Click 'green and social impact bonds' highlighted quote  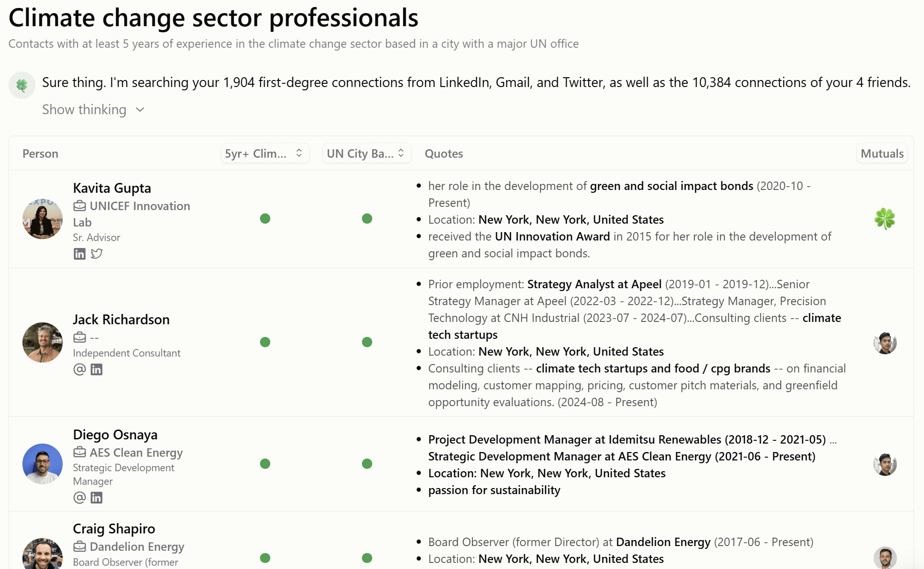pyautogui.click(x=671, y=186)
